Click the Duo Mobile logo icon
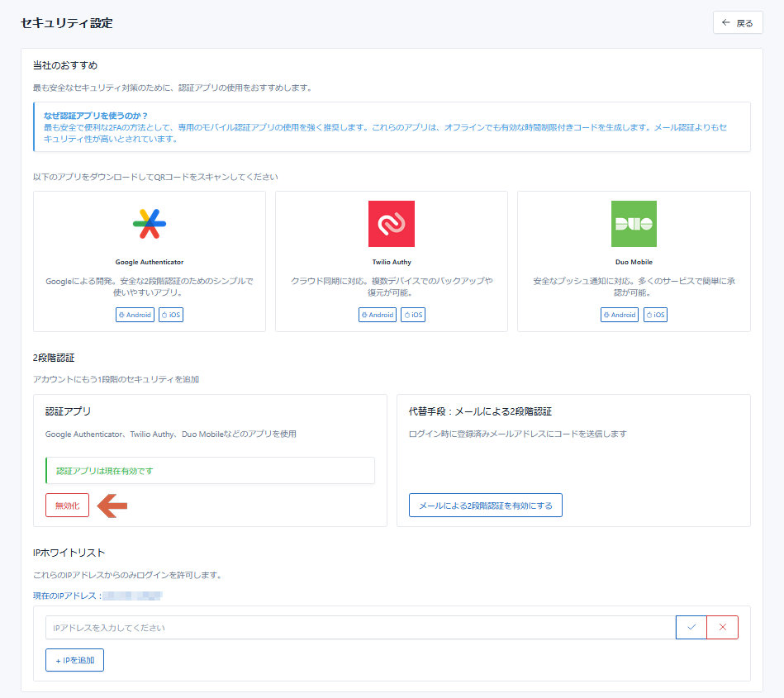 634,224
